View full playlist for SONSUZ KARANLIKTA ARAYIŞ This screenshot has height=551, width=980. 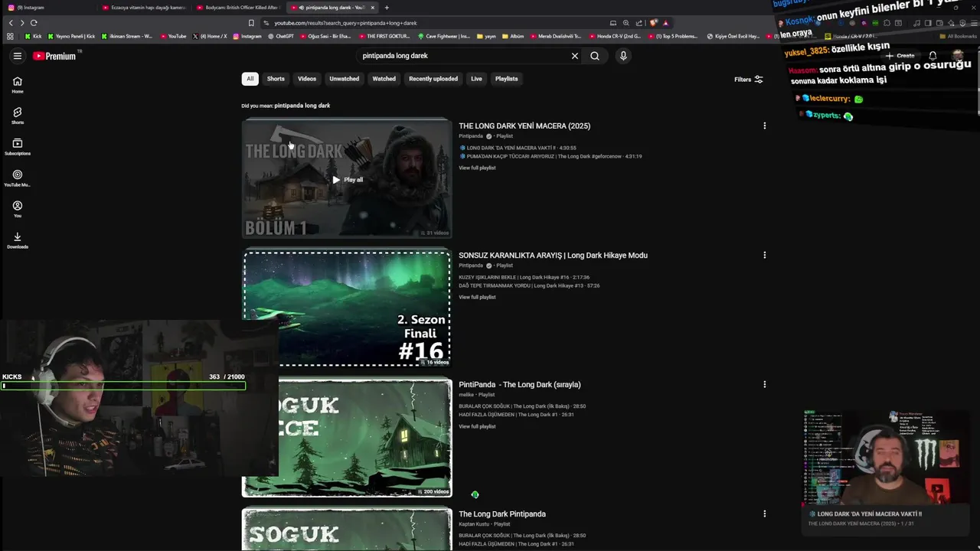click(477, 297)
